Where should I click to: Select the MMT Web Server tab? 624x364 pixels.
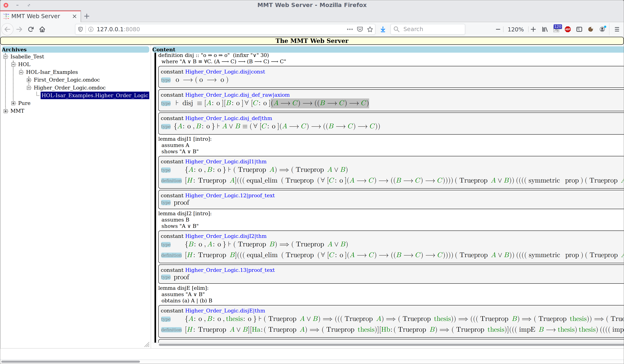(x=36, y=16)
